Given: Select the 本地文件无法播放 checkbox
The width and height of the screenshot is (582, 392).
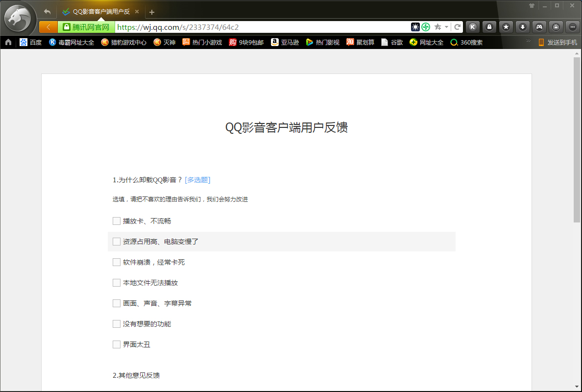Looking at the screenshot, I should [x=116, y=283].
